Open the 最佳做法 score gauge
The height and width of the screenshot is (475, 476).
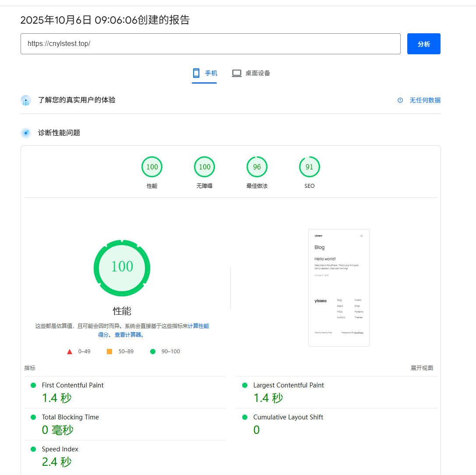[257, 167]
